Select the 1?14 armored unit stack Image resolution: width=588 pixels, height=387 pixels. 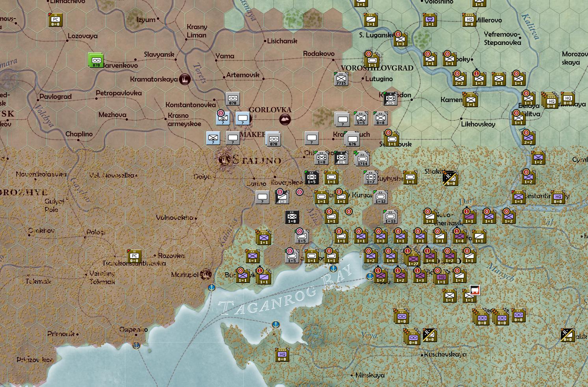point(361,158)
